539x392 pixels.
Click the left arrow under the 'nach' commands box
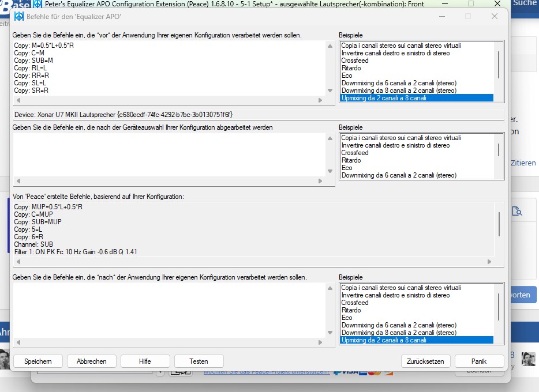[x=18, y=342]
